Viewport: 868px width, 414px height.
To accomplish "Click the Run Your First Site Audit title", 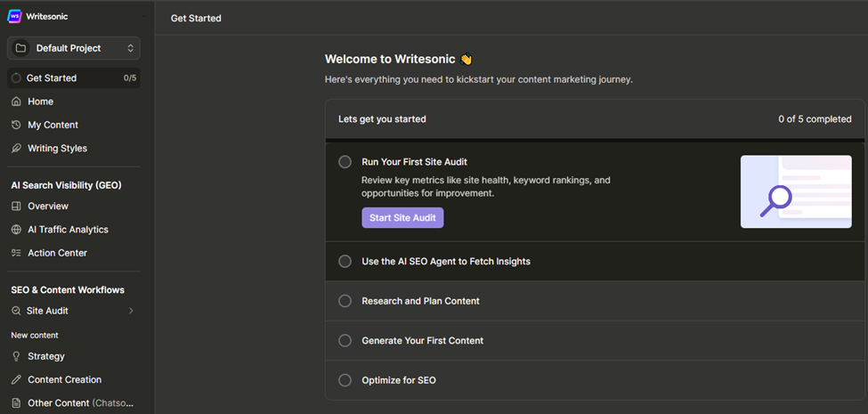I will point(415,162).
